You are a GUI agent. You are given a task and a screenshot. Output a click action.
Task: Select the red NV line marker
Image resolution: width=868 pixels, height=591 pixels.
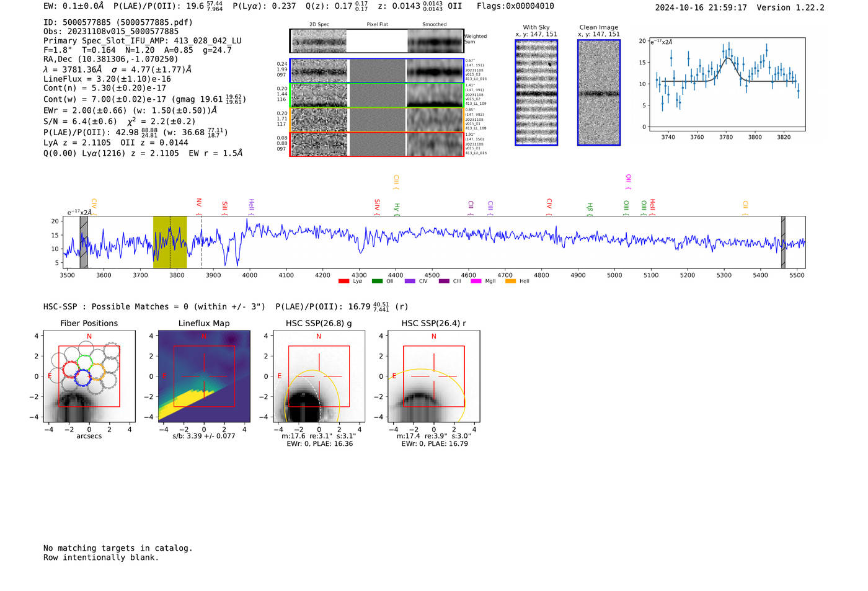(199, 207)
